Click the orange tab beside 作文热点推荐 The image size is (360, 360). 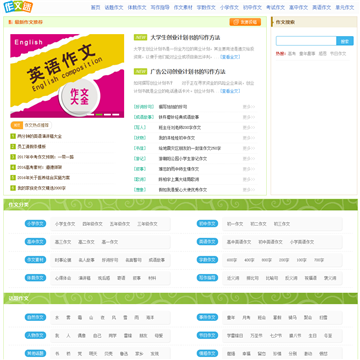tap(17, 125)
